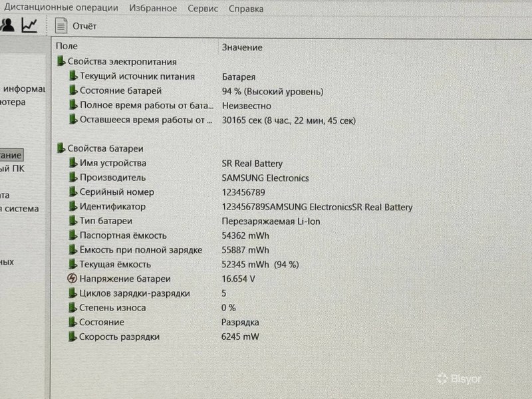
Task: Click the icon beside Текущий источник питания
Action: (73, 76)
